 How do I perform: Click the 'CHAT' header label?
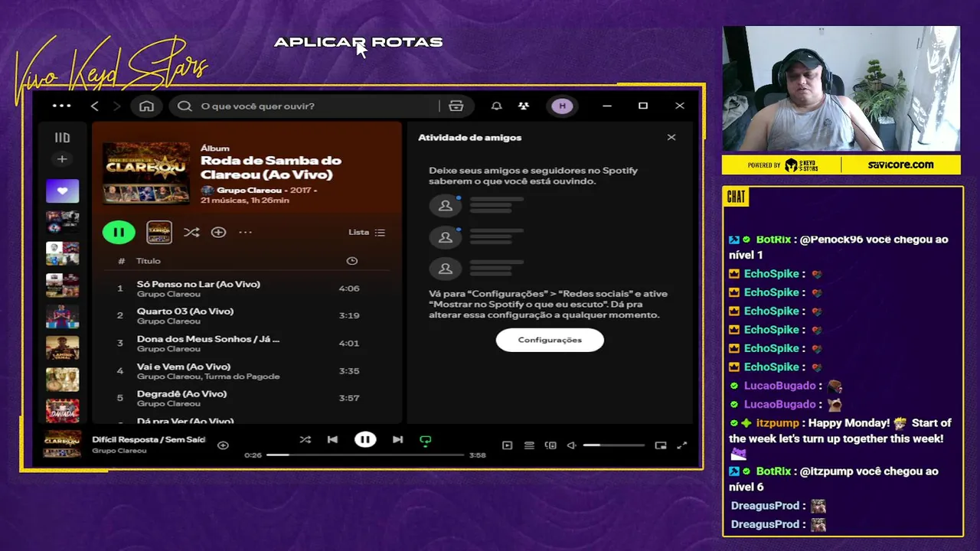click(737, 197)
